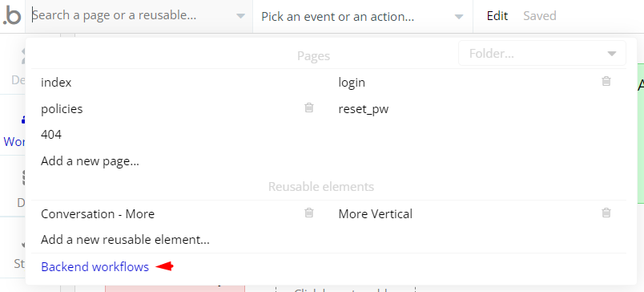Delete Conversation - More reusable element

[309, 213]
